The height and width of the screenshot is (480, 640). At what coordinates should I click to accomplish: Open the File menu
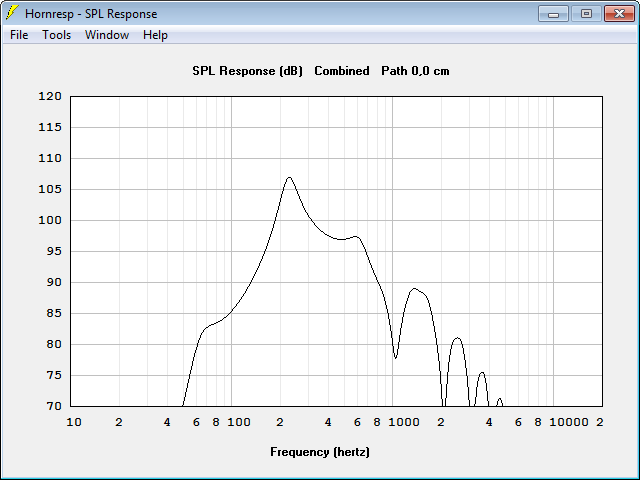tap(19, 35)
